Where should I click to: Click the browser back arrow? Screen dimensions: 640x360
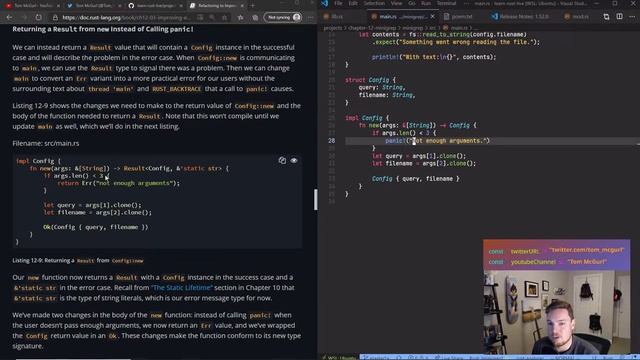[9, 18]
